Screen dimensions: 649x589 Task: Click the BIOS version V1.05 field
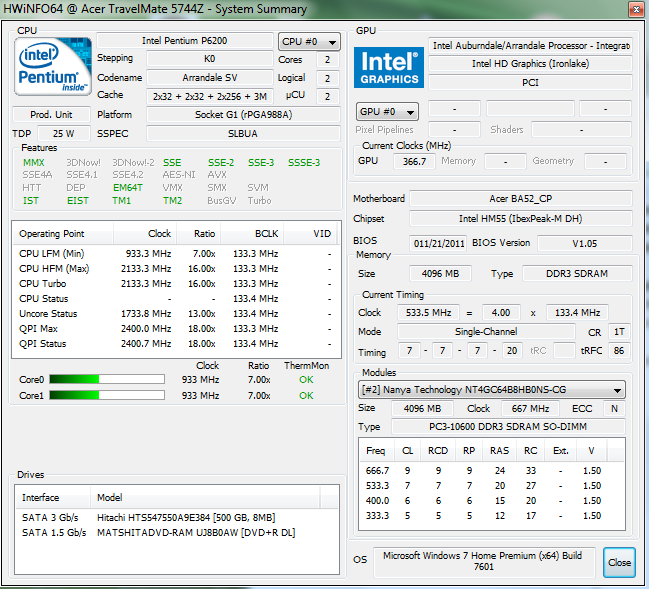[x=585, y=243]
